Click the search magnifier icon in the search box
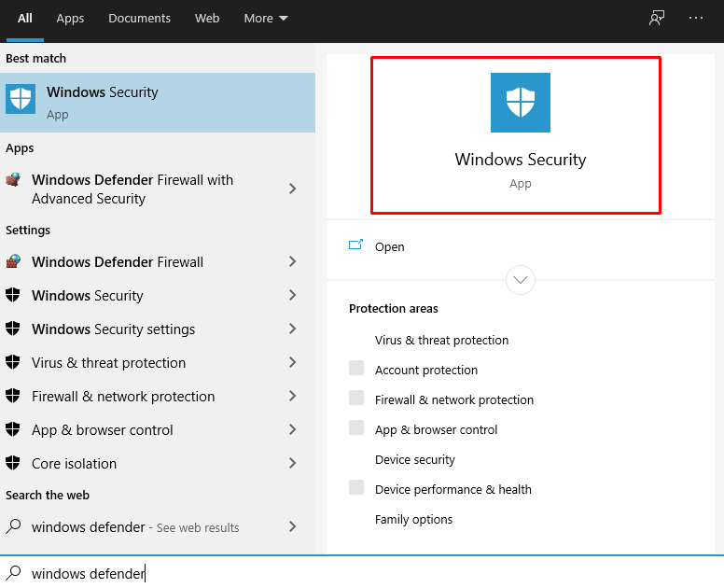The width and height of the screenshot is (724, 588). click(x=13, y=573)
